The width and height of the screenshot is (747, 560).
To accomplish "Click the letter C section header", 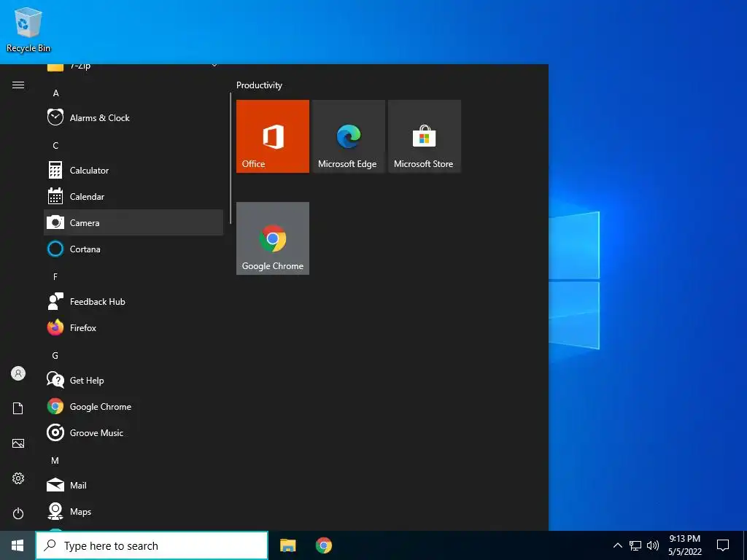I will 55,145.
